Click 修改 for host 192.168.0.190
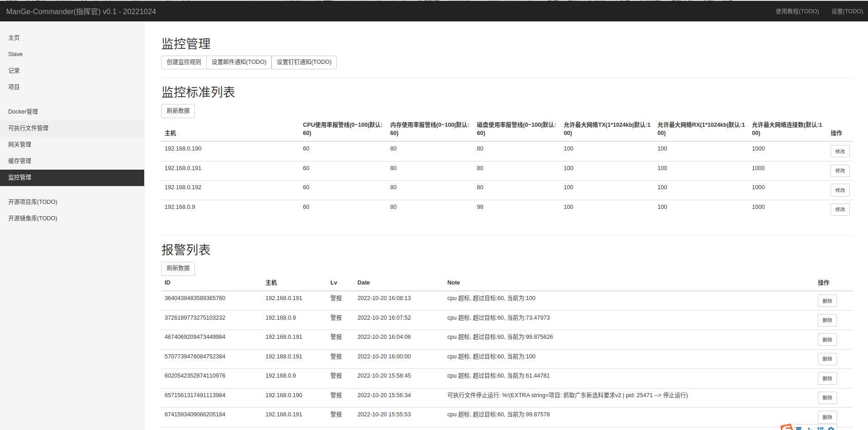Viewport: 868px width, 430px height. (x=840, y=151)
